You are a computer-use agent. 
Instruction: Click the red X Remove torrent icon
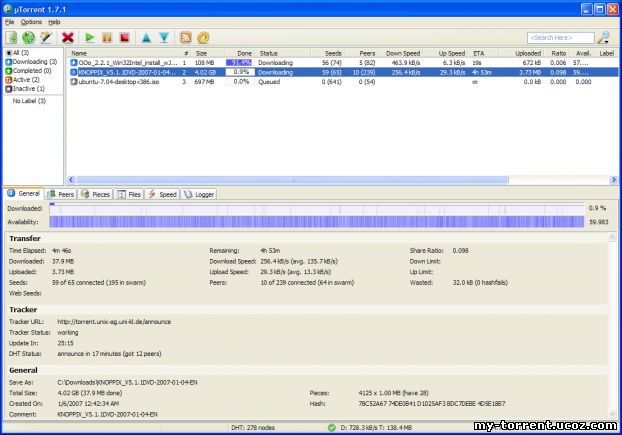(68, 38)
